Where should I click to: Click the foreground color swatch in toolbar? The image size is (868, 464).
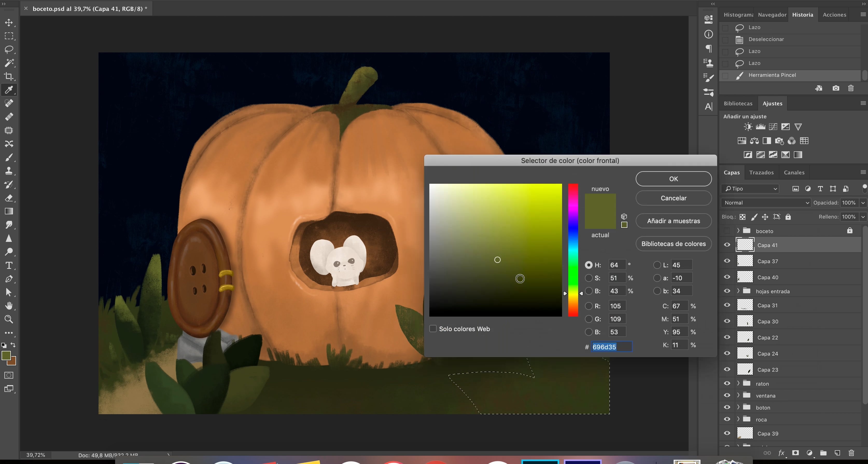point(6,356)
